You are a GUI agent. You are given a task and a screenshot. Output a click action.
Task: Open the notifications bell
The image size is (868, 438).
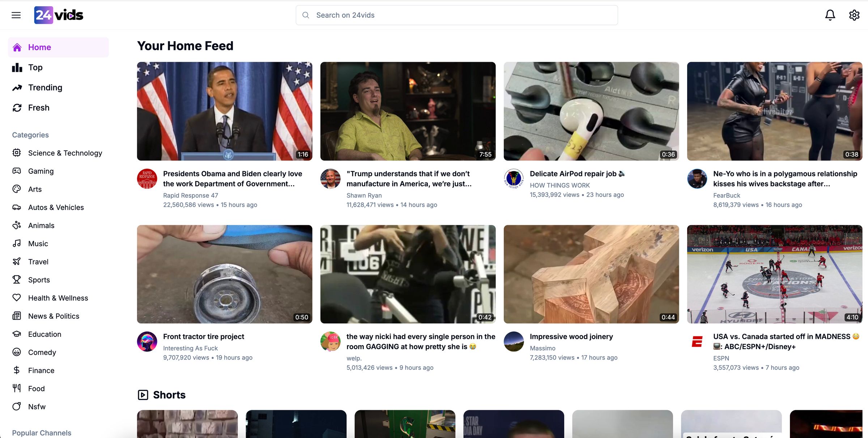click(x=830, y=15)
